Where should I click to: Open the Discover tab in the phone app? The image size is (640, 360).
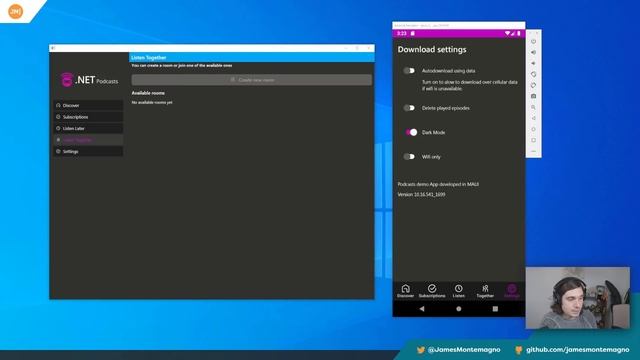(x=405, y=291)
